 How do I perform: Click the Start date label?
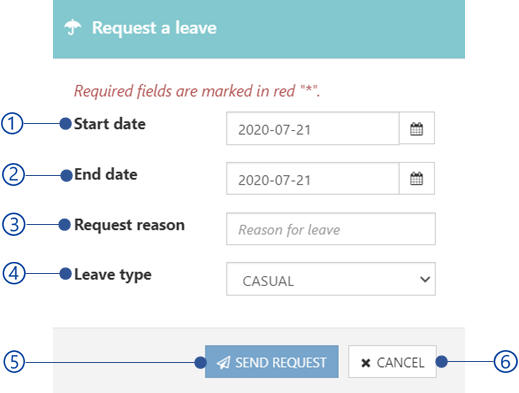[110, 124]
